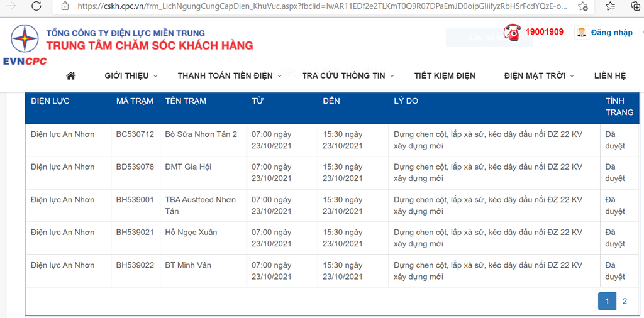Go forward with browser arrow

11,6
